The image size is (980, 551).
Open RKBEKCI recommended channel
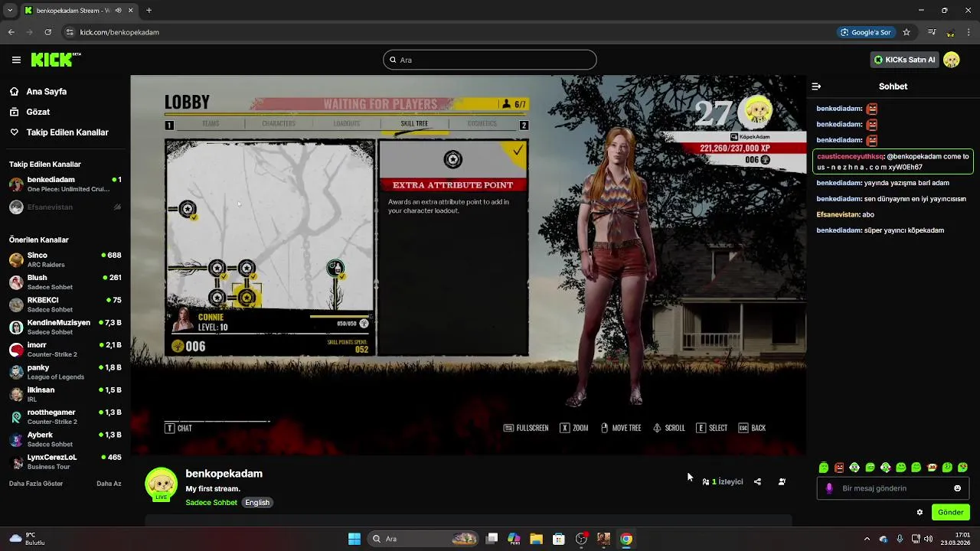[65, 305]
